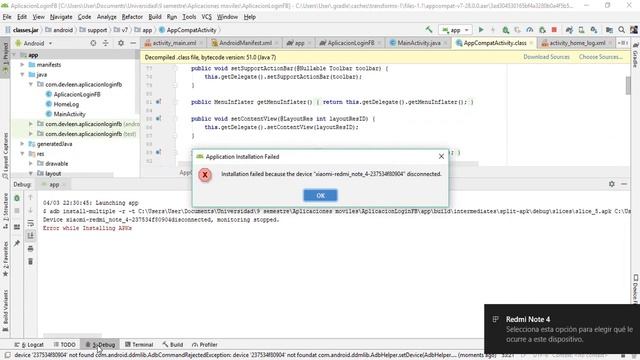Select the AplicacionLoginFB class in project tree
The width and height of the screenshot is (640, 360).
pyautogui.click(x=77, y=94)
